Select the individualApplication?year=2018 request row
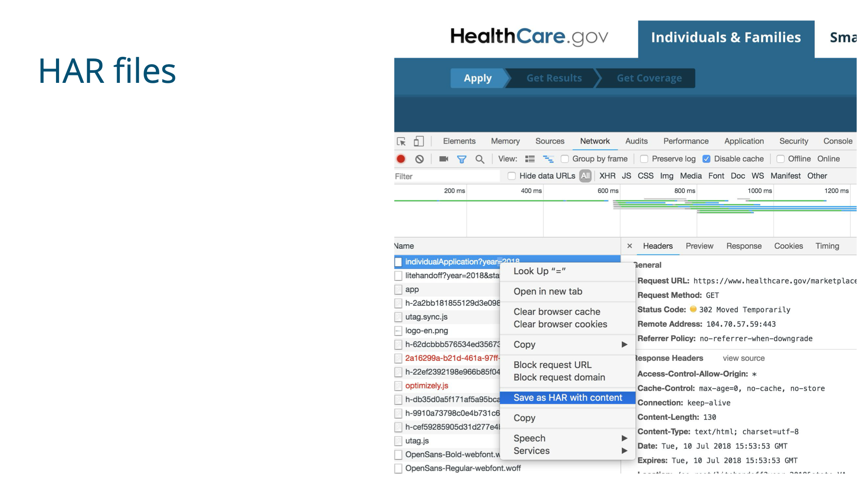This screenshot has height=488, width=868. point(507,262)
